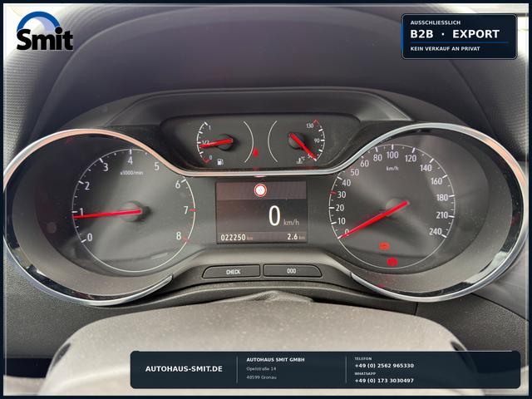The width and height of the screenshot is (532, 399).
Task: Click the x1000/min tachometer label
Action: [131, 173]
